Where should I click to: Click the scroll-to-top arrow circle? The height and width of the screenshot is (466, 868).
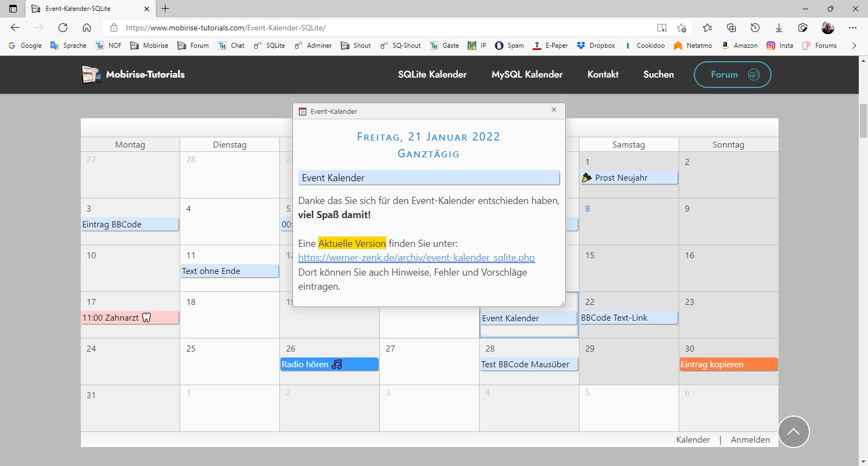793,432
